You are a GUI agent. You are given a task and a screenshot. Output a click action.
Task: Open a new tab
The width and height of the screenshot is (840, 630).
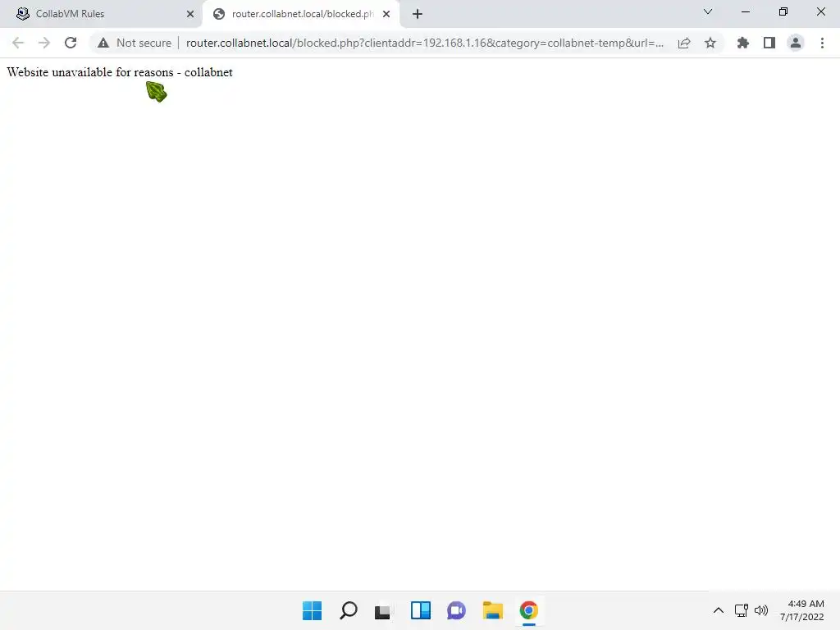click(x=418, y=14)
